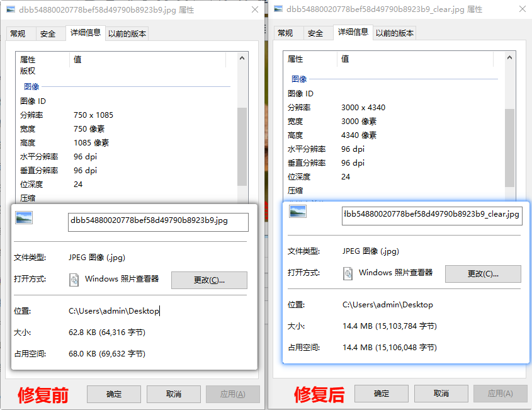Click the landscape thumbnail beside dbb5488...b9.jpg filename
The image size is (532, 410).
pyautogui.click(x=24, y=217)
